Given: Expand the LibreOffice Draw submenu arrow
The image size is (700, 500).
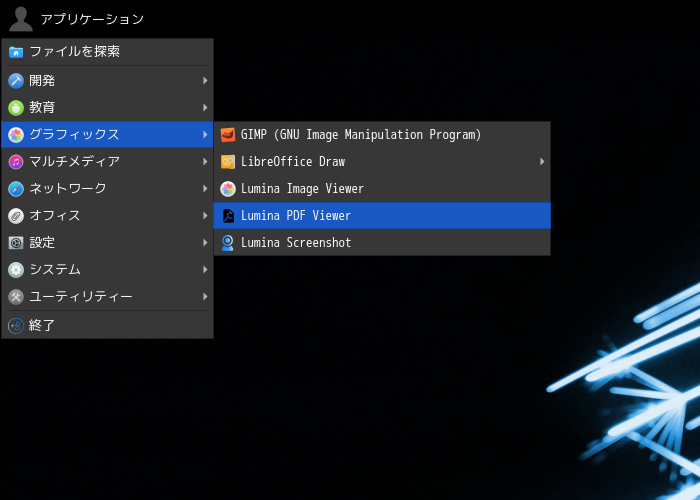Looking at the screenshot, I should (542, 162).
